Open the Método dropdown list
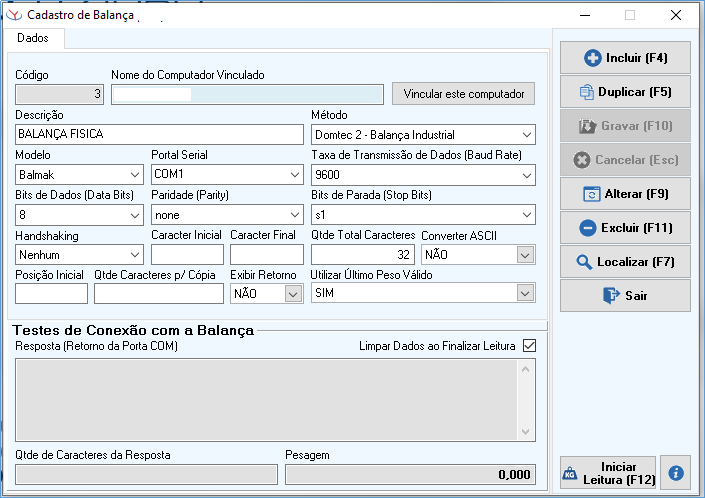The height and width of the screenshot is (498, 705). [526, 135]
